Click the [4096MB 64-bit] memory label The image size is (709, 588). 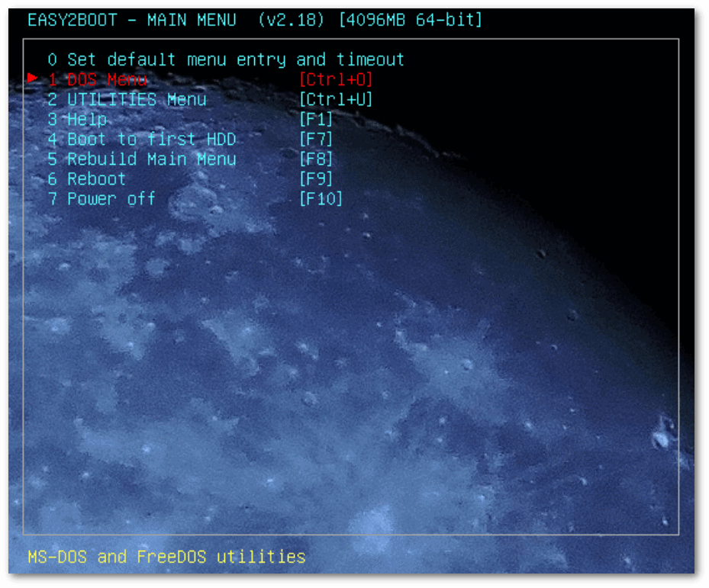click(x=411, y=21)
